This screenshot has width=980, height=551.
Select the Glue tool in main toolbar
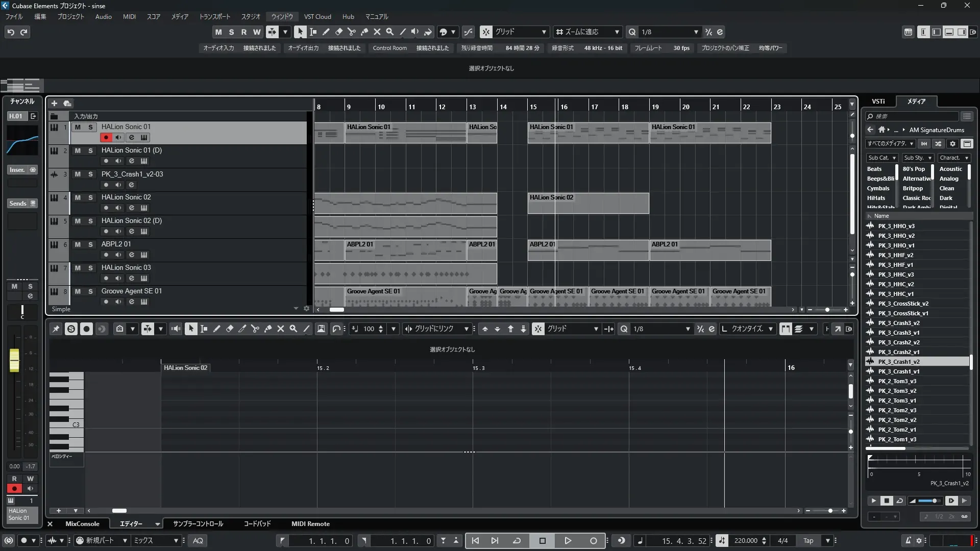(x=364, y=32)
